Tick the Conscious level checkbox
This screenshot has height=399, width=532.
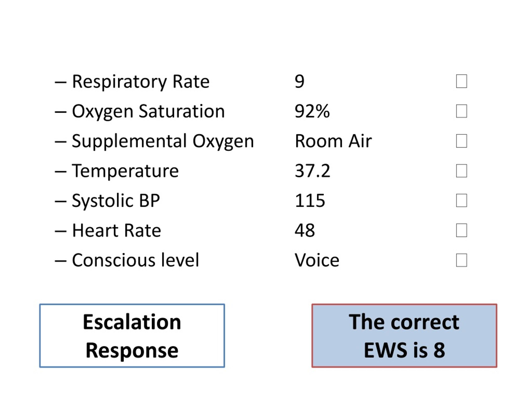(462, 260)
